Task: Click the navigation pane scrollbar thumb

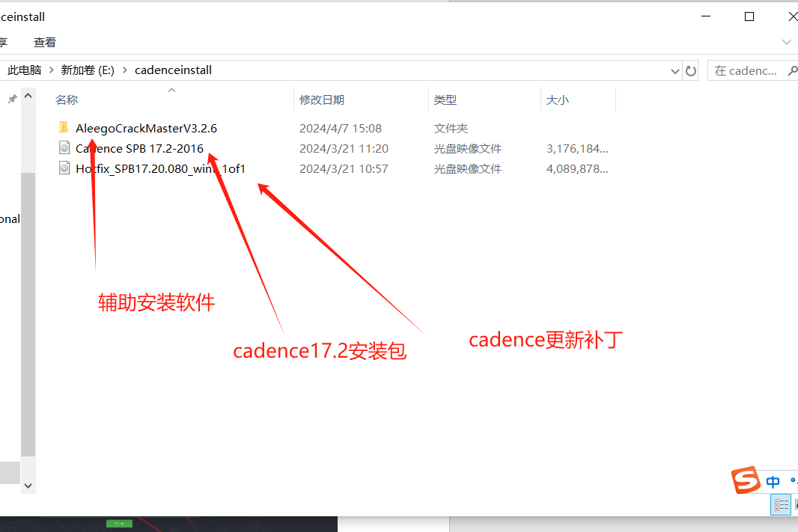Action: [x=28, y=314]
